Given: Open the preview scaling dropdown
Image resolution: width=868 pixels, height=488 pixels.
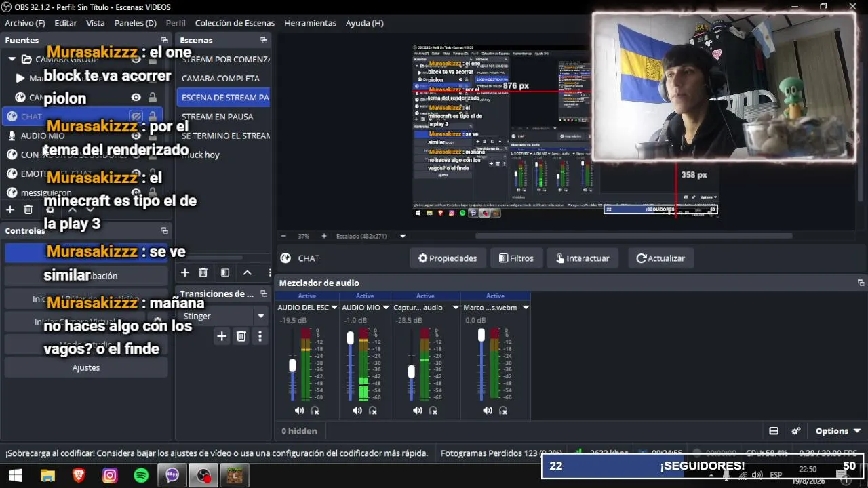Looking at the screenshot, I should pos(403,236).
